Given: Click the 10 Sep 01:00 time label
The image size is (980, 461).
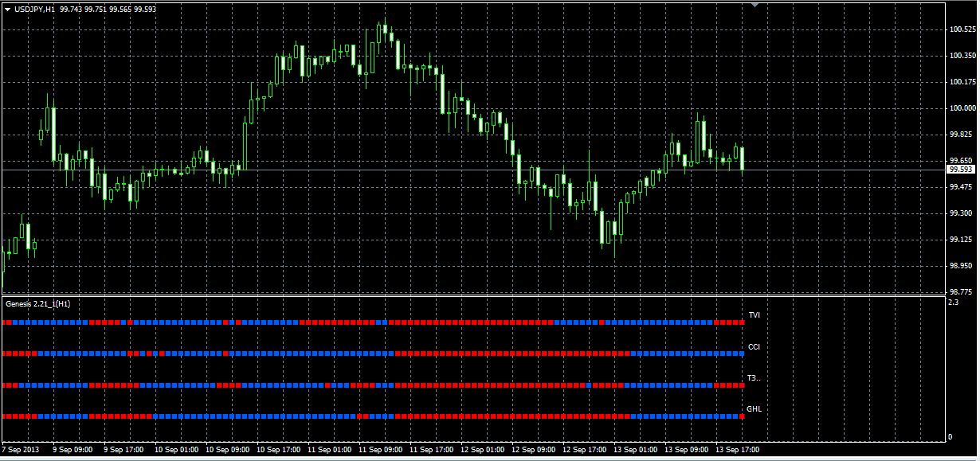Looking at the screenshot, I should pyautogui.click(x=176, y=450).
